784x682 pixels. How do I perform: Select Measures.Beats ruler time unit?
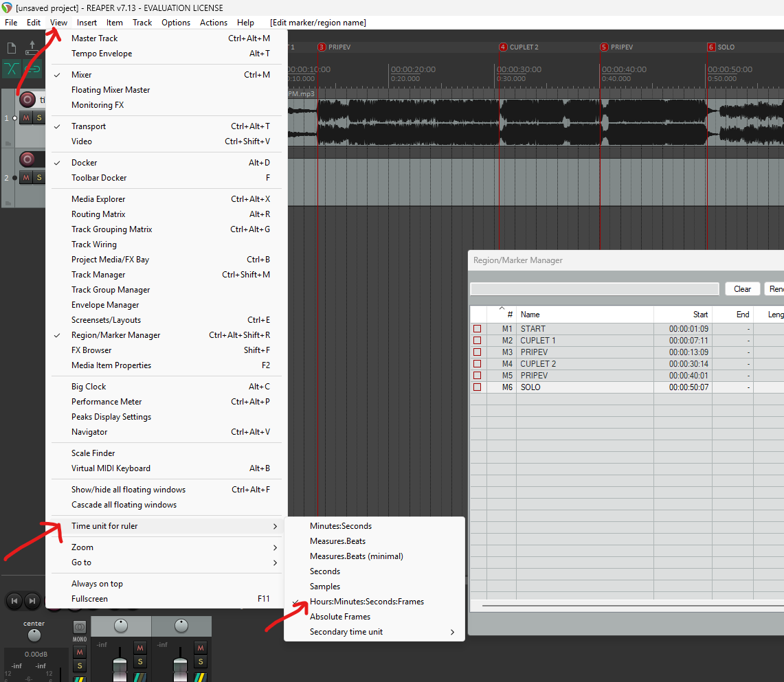(x=337, y=541)
